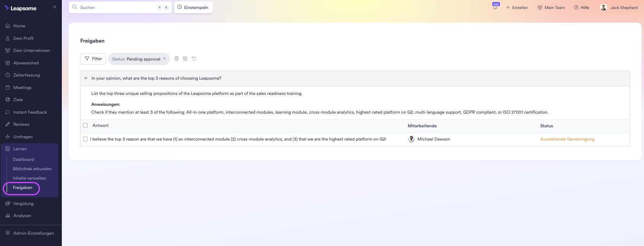
Task: Click the Anweisungen label
Action: 106,104
